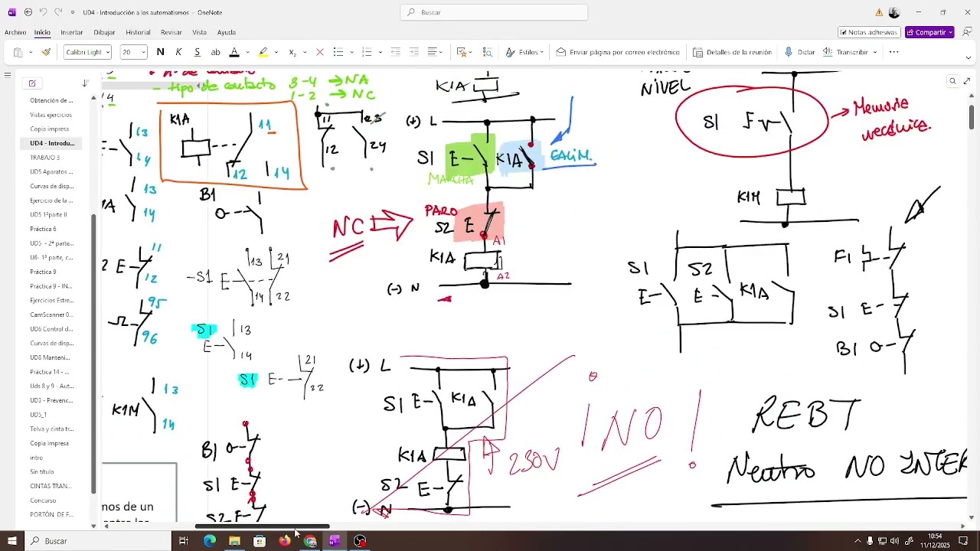Open page 'UD5 Aparatos ...'
The height and width of the screenshot is (551, 980).
point(52,172)
